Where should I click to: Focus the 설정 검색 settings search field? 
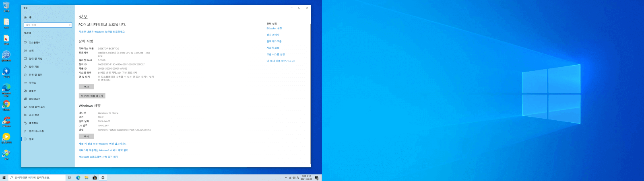[48, 25]
